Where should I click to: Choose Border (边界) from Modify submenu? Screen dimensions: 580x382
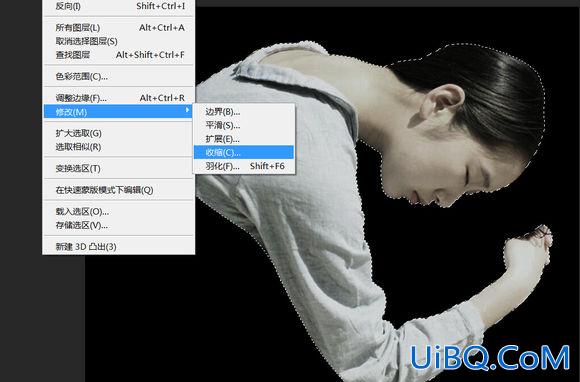click(x=244, y=112)
